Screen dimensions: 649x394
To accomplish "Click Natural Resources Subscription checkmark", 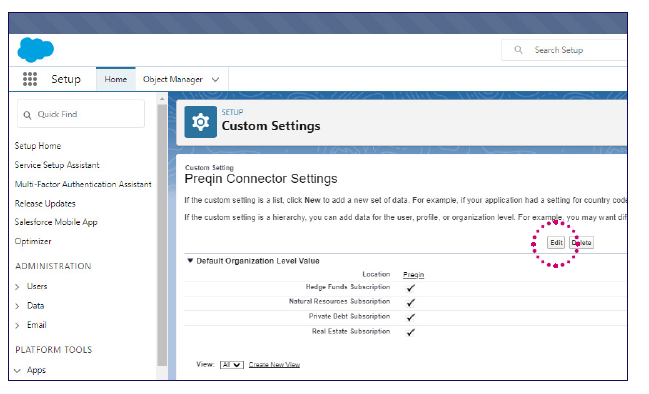I will 410,303.
